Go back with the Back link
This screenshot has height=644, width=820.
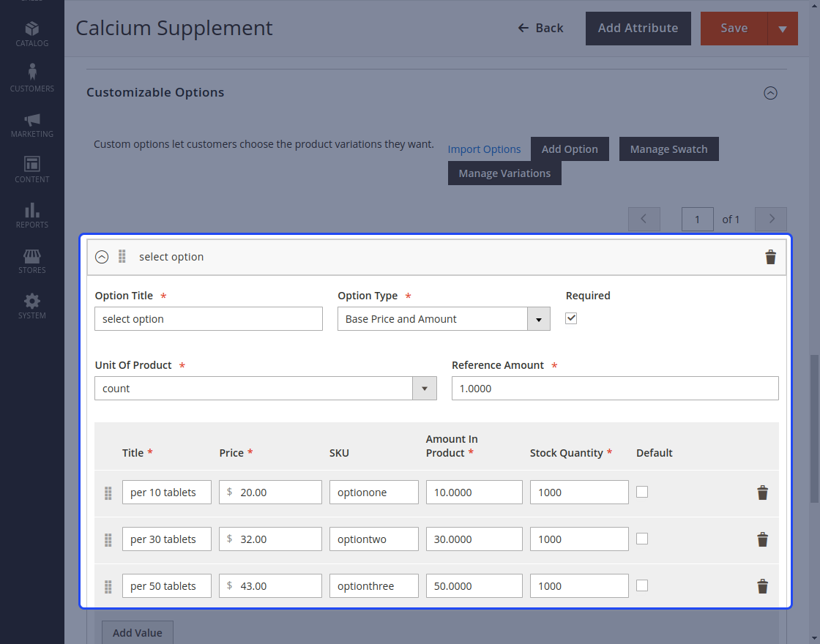pyautogui.click(x=541, y=29)
